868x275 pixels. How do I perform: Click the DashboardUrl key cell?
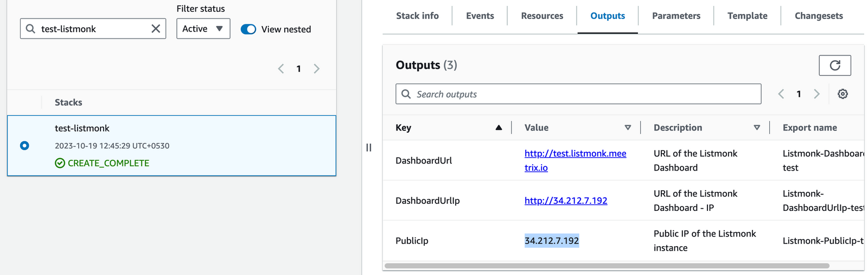point(424,160)
